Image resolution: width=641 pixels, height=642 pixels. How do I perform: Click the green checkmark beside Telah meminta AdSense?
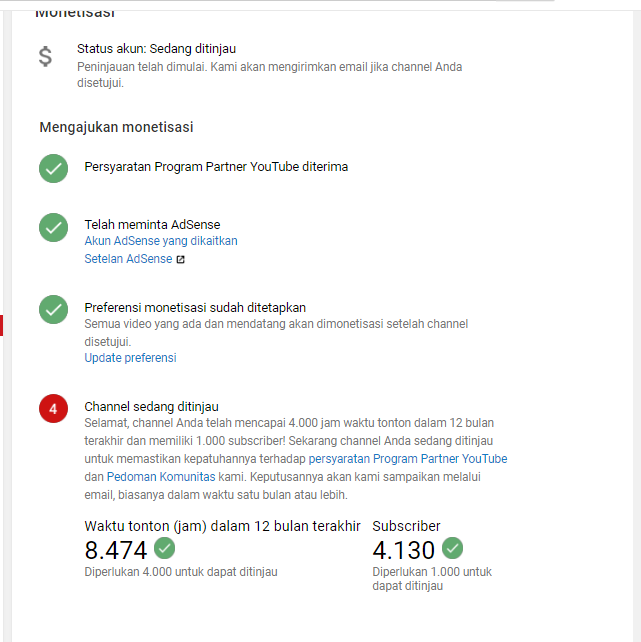point(53,228)
